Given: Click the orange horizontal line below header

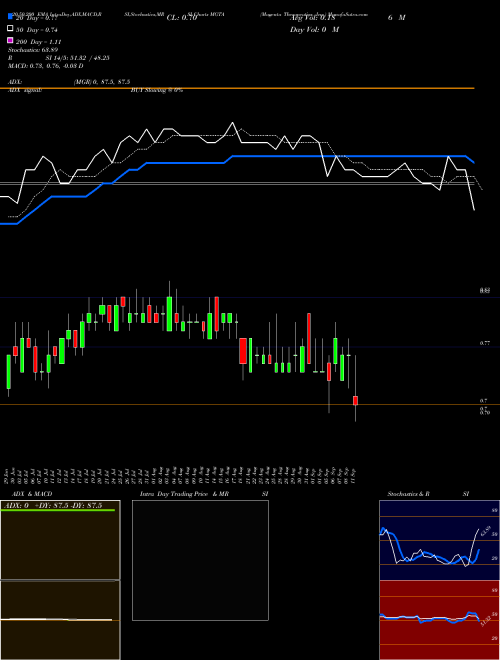Looking at the screenshot, I should (237, 88).
